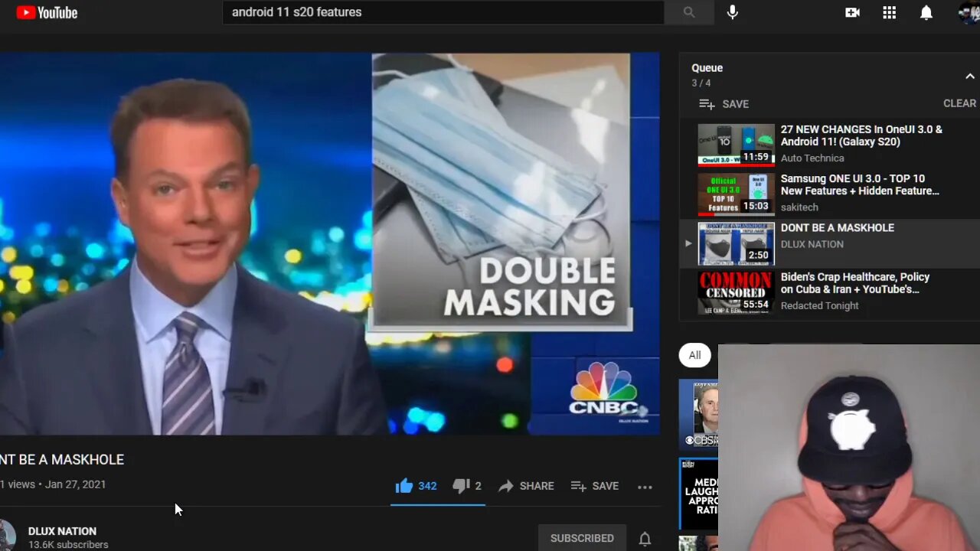This screenshot has height=551, width=980.
Task: Click the DLUX NATION thumbnail in queue
Action: (736, 243)
